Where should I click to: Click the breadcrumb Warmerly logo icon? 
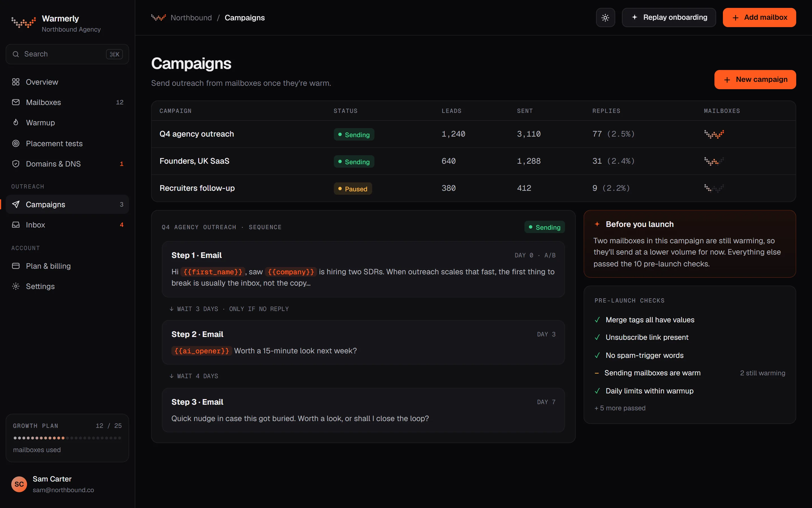tap(158, 17)
